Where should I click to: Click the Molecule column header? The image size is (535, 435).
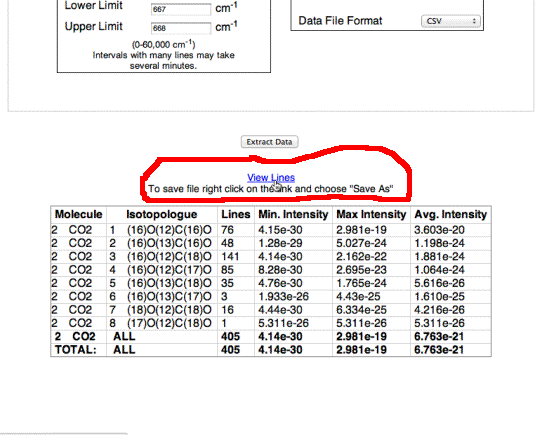click(x=79, y=214)
